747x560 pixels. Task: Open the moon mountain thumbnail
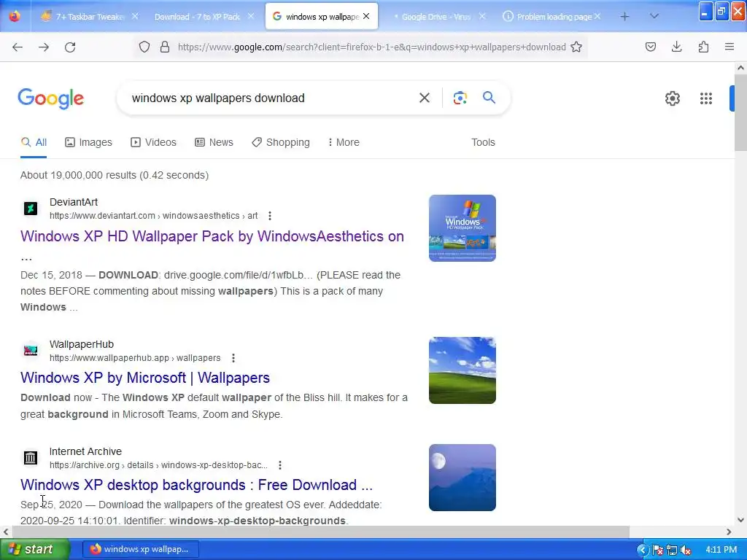(462, 478)
